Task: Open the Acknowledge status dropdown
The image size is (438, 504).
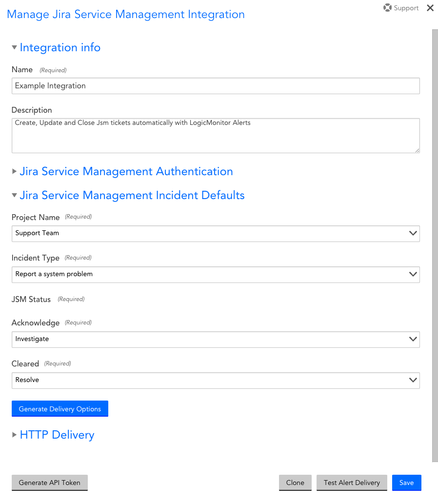Action: tap(216, 340)
